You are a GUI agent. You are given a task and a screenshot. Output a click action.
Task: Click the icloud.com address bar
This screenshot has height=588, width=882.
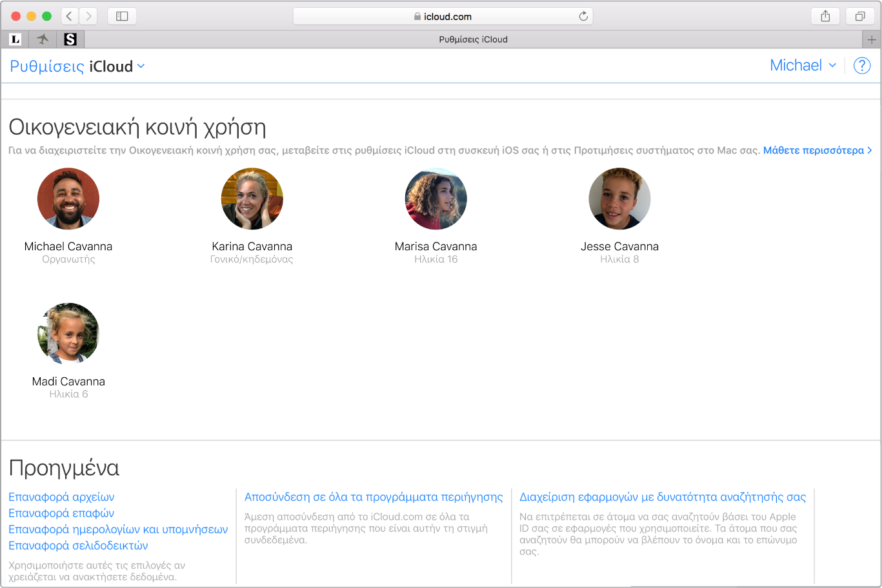(x=443, y=16)
